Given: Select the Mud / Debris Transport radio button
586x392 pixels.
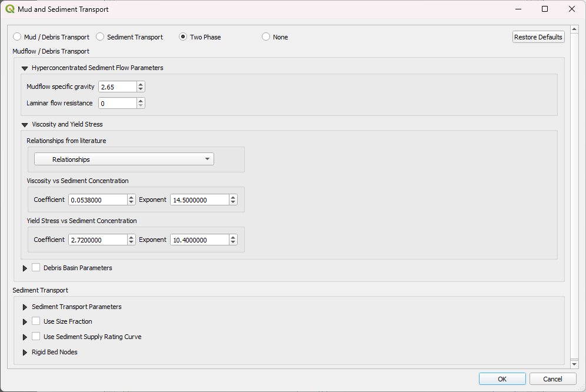Looking at the screenshot, I should 17,37.
